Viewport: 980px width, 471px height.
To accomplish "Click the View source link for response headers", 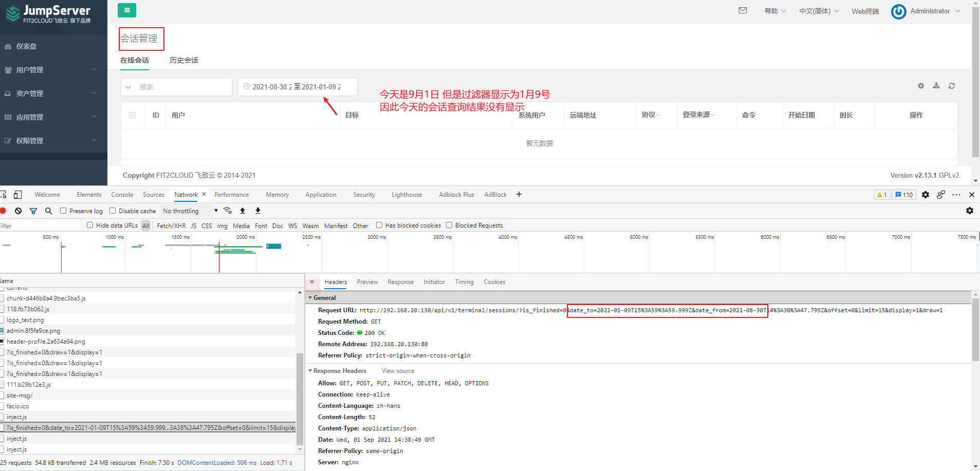I will [397, 370].
